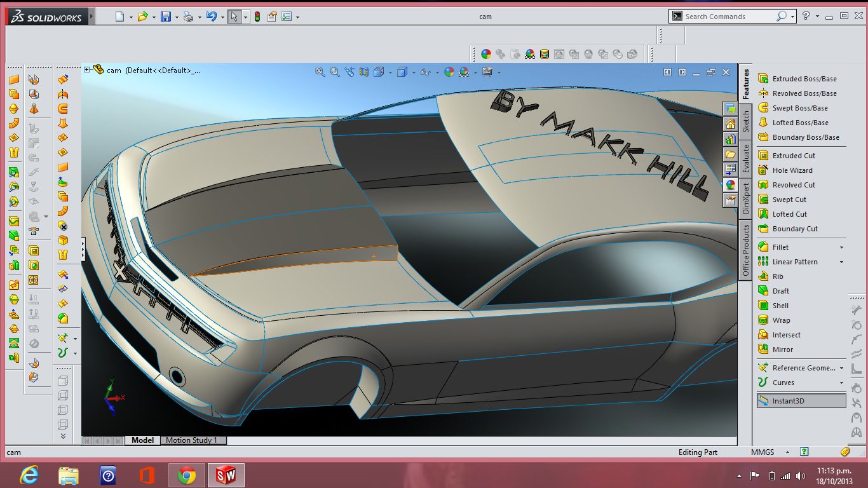Click the Save icon in top toolbar

coord(165,17)
